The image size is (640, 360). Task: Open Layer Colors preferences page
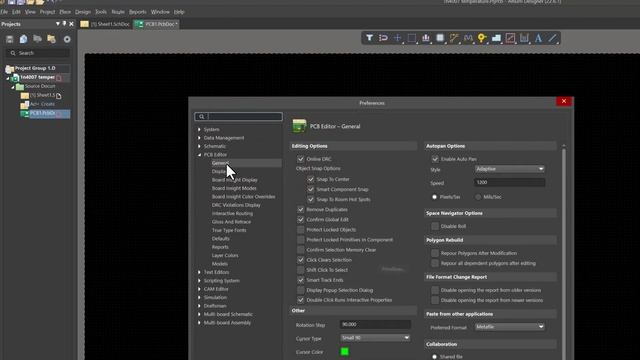[x=225, y=256]
